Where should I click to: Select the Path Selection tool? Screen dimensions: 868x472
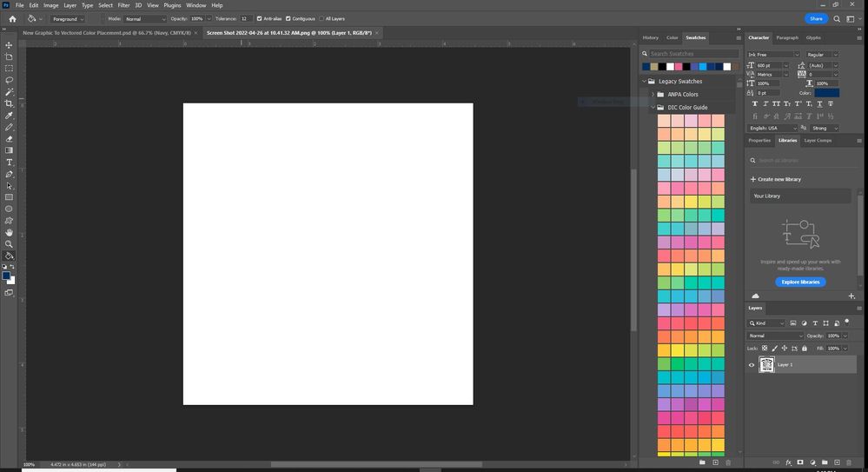(x=9, y=186)
